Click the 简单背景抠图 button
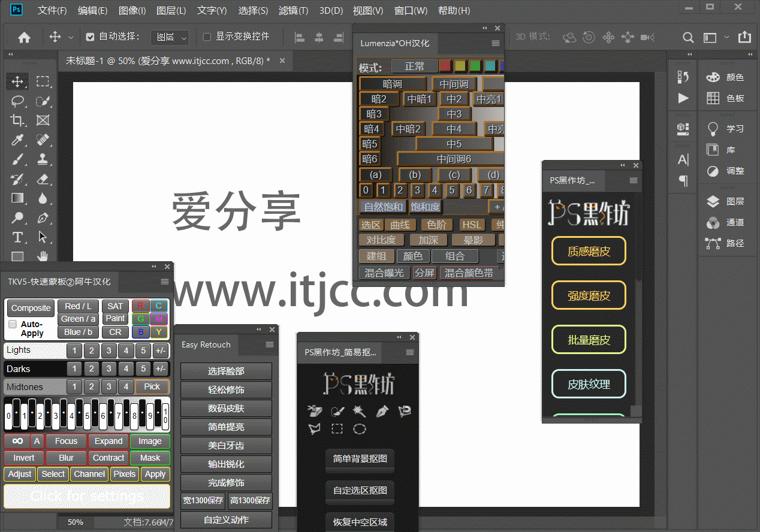The width and height of the screenshot is (760, 532). (x=360, y=460)
